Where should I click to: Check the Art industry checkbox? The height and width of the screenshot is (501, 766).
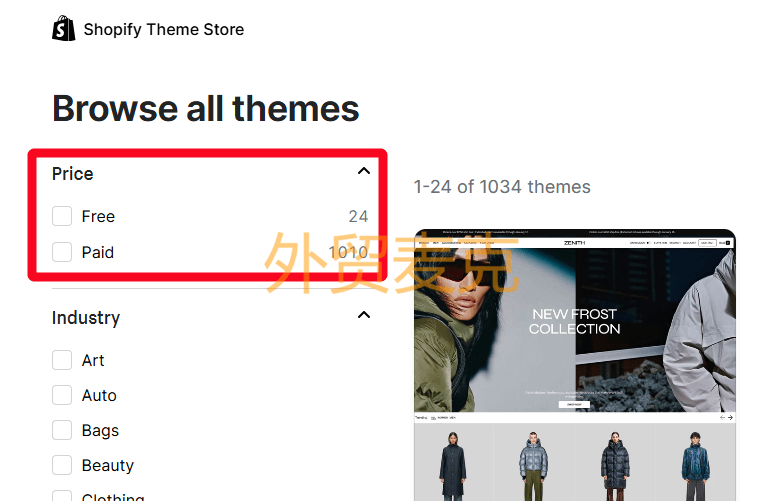pyautogui.click(x=62, y=360)
